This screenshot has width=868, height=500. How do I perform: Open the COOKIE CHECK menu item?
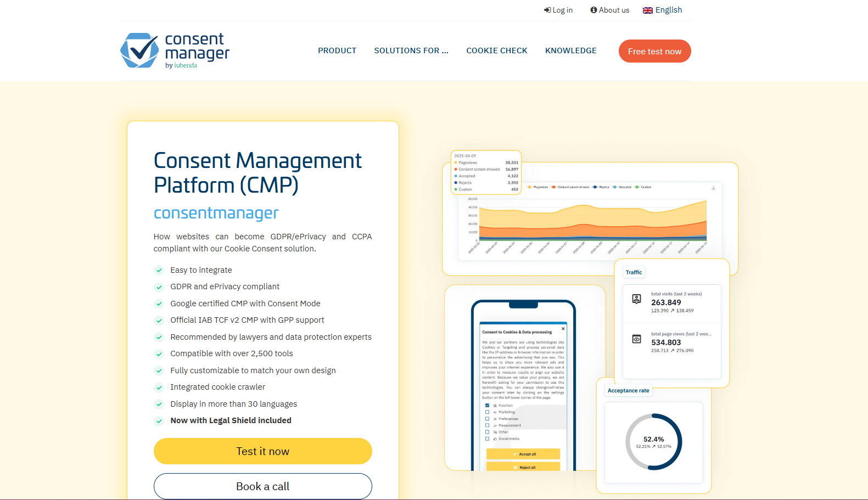tap(497, 50)
